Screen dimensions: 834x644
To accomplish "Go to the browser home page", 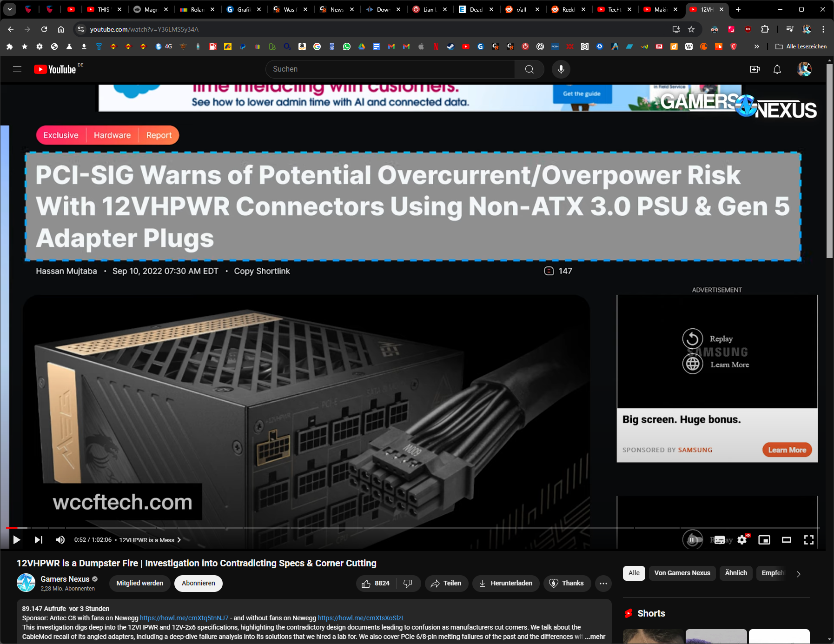I will pos(61,29).
